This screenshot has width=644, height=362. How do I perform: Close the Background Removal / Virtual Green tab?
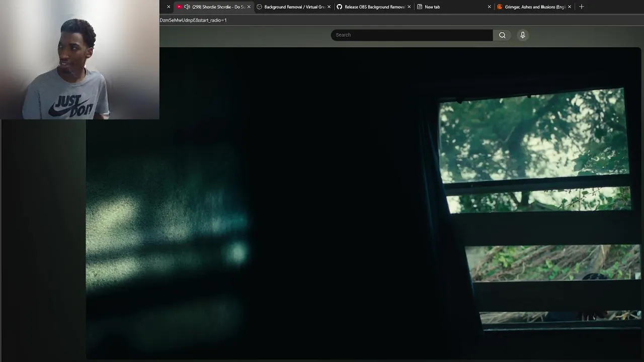(x=329, y=7)
